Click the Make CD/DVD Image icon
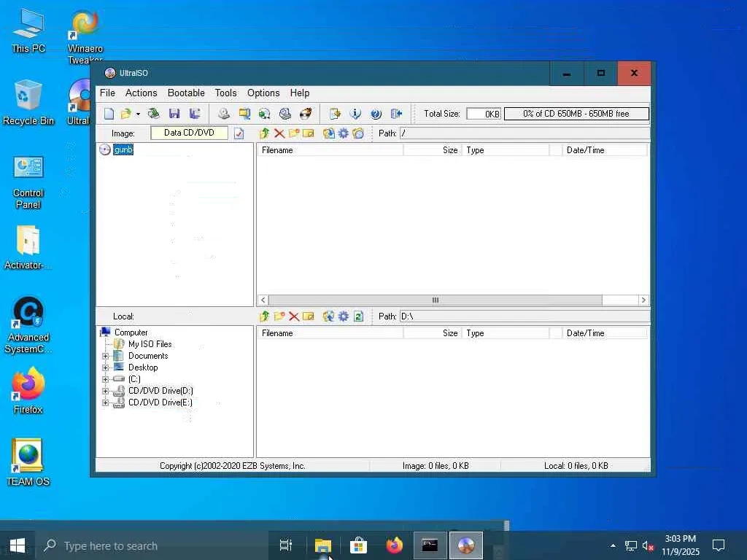This screenshot has width=747, height=560. pos(224,114)
